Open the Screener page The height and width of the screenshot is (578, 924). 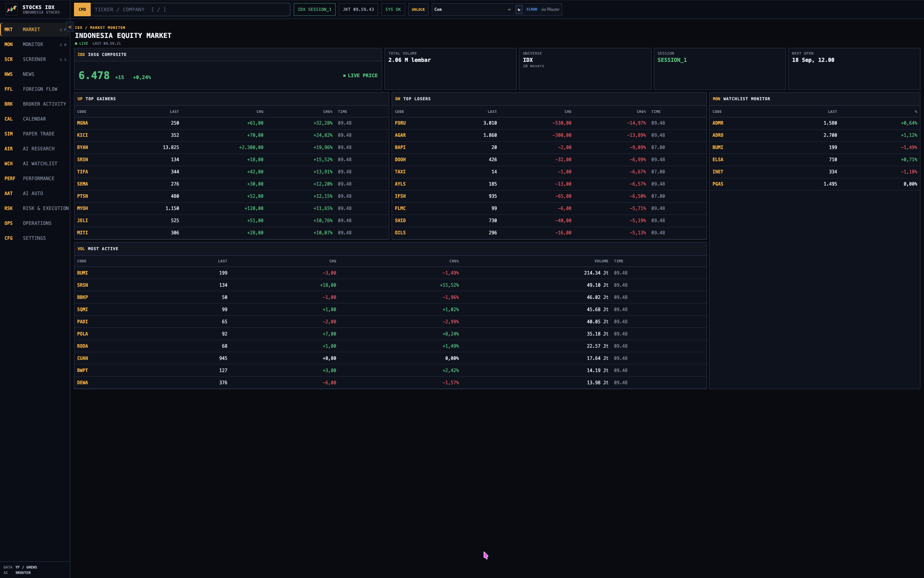tap(35, 59)
